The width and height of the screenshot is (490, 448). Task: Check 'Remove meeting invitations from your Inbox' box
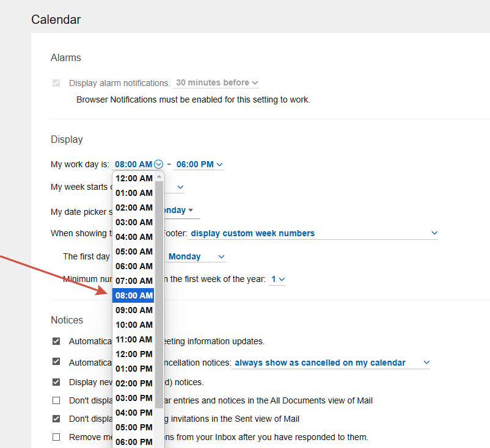point(56,437)
